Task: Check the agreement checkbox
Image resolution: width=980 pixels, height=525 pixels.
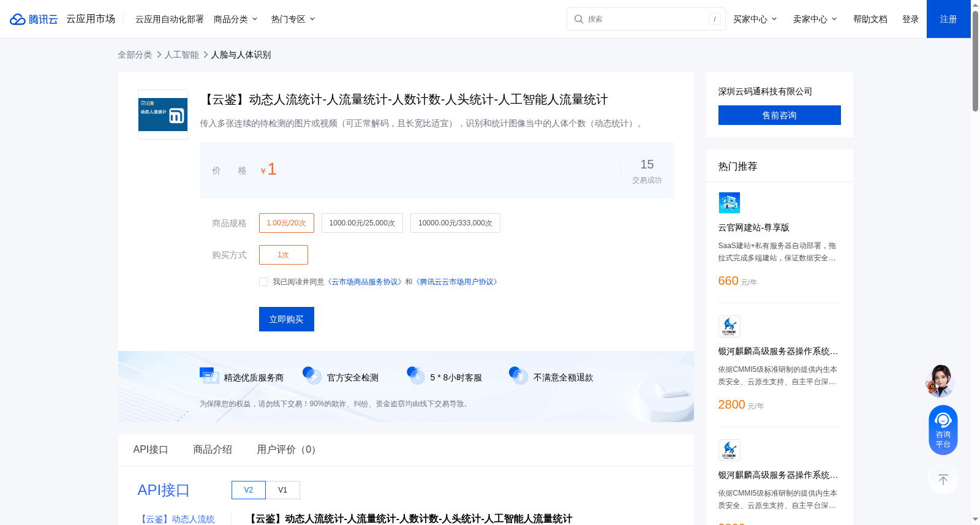Action: click(263, 282)
